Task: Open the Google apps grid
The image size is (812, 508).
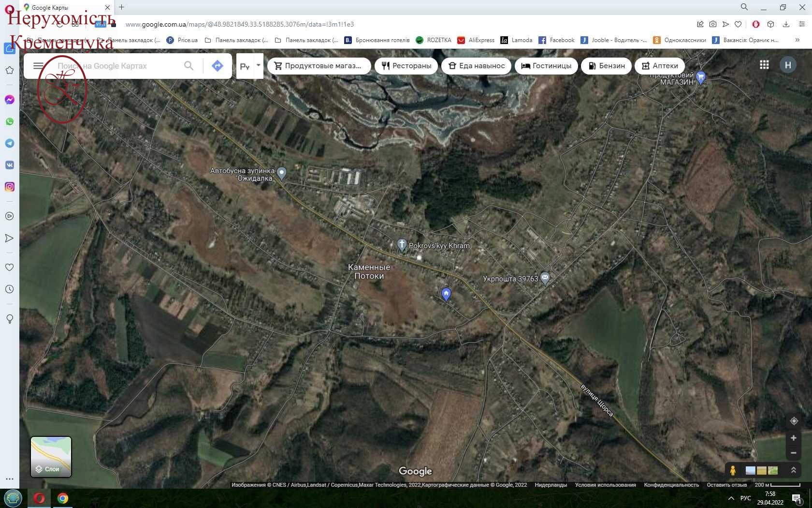Action: pyautogui.click(x=764, y=65)
